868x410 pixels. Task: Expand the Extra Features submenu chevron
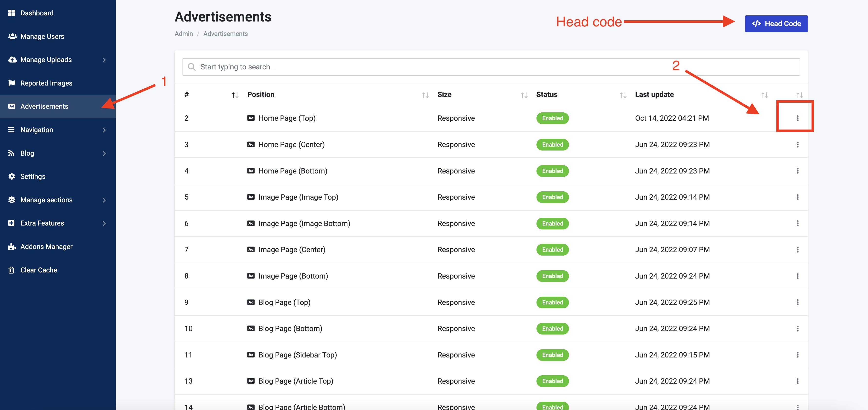point(104,223)
